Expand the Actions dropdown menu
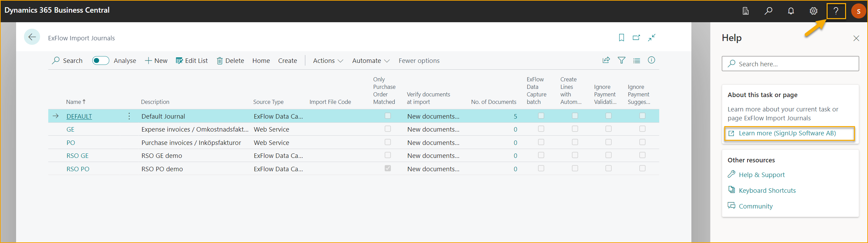Image resolution: width=868 pixels, height=243 pixels. [328, 60]
